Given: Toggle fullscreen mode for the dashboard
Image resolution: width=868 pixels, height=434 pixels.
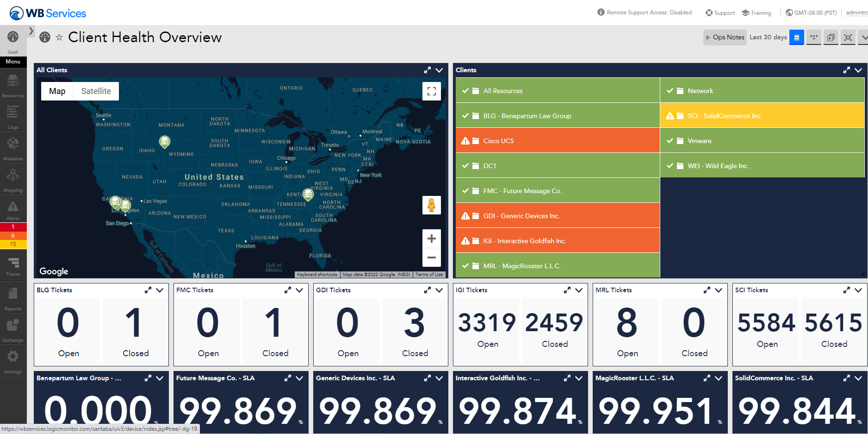Looking at the screenshot, I should click(848, 38).
